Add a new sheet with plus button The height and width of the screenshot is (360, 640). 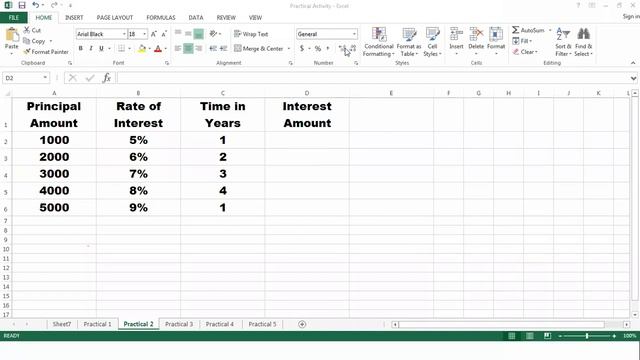pos(302,324)
